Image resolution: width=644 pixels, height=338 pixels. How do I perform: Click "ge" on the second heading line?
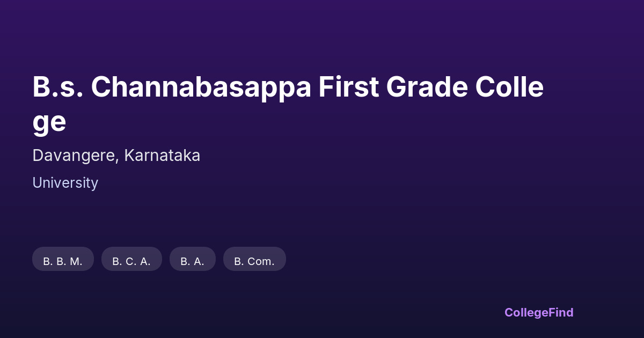(49, 122)
